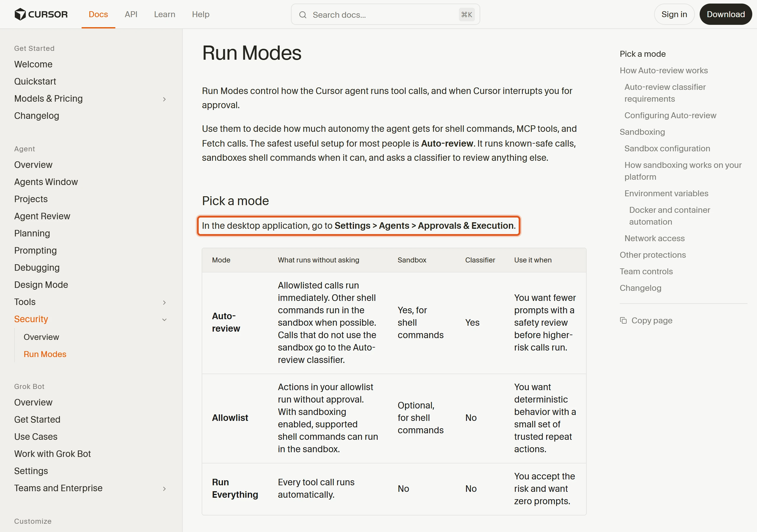
Task: Click the search magnifier icon
Action: 303,15
